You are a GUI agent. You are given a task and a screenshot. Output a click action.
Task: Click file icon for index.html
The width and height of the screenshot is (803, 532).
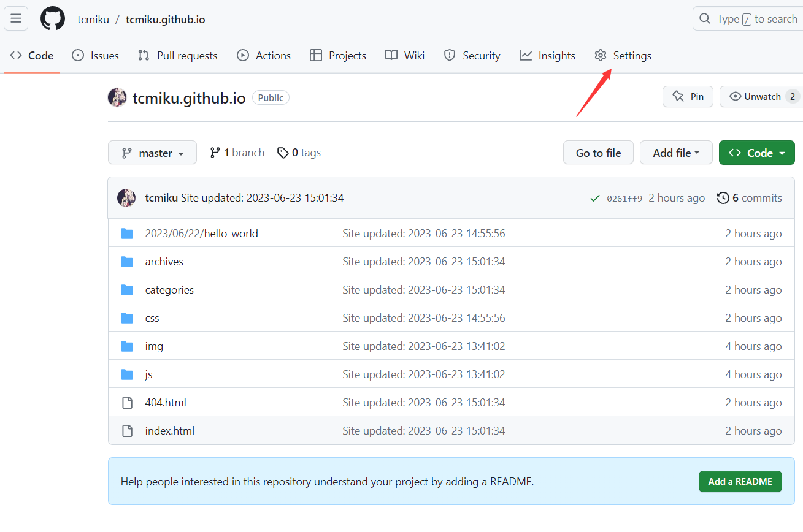pos(127,431)
